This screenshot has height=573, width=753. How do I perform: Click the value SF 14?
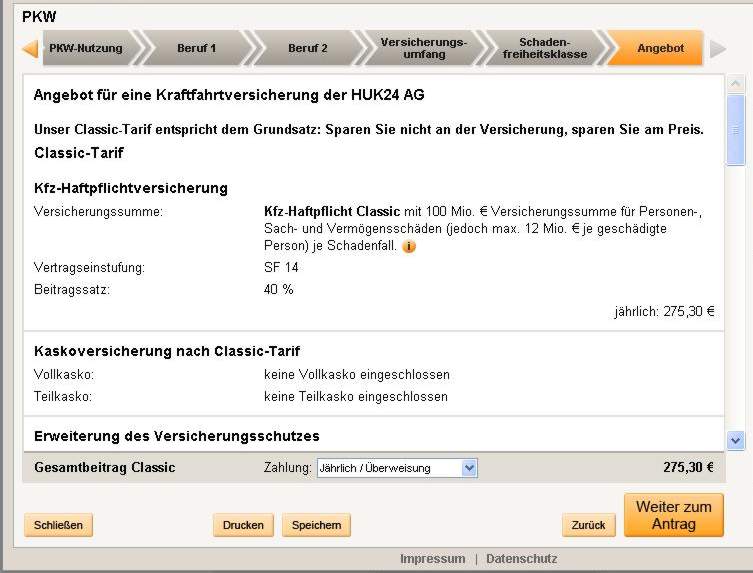coord(281,268)
